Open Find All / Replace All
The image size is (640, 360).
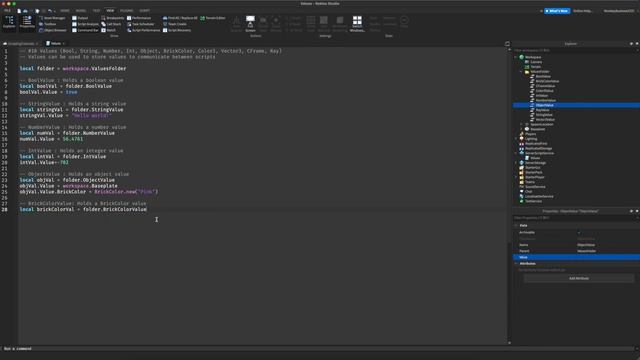pos(180,18)
